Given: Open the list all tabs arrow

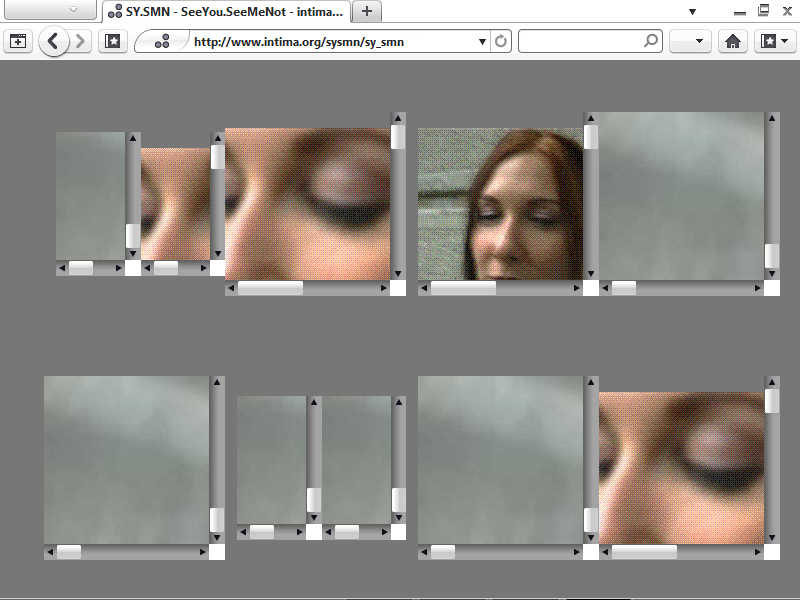Looking at the screenshot, I should (x=692, y=11).
